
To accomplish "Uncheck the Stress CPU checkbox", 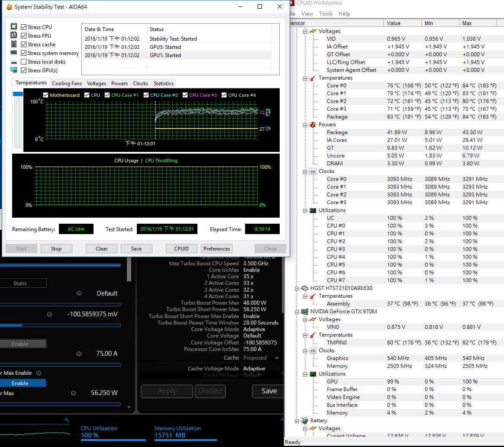I will click(x=23, y=27).
